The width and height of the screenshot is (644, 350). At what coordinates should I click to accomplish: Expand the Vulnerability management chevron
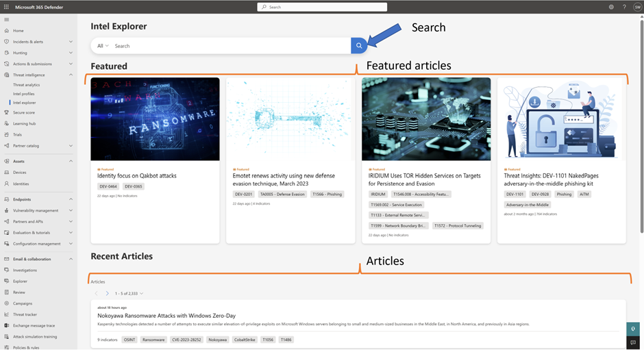[x=71, y=211]
